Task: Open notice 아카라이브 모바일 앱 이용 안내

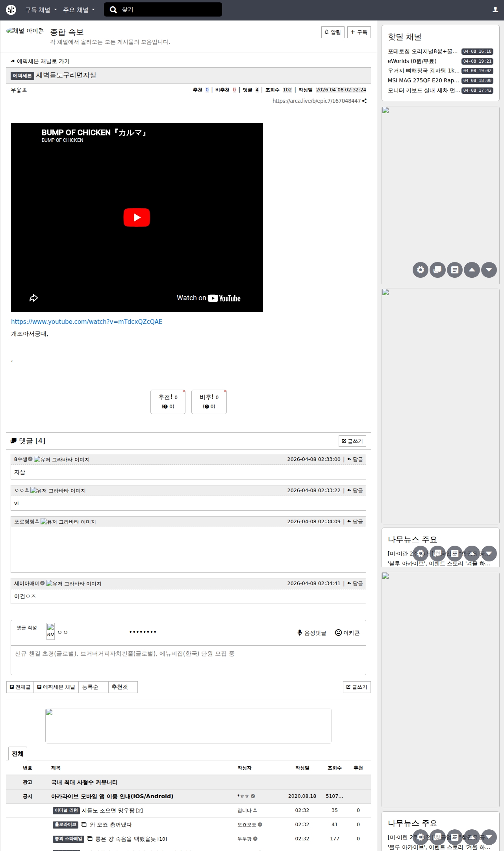Action: (112, 796)
